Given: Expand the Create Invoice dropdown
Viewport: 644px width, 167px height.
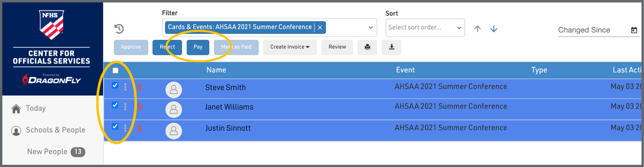Looking at the screenshot, I should point(290,47).
